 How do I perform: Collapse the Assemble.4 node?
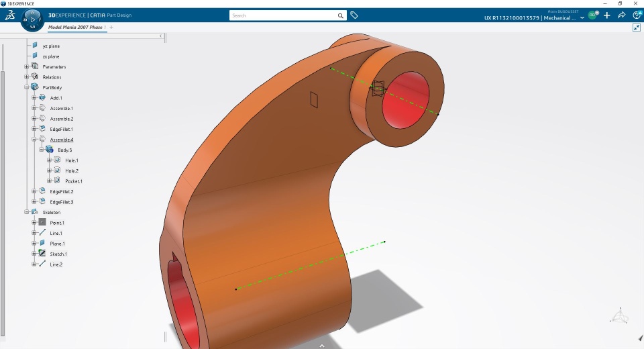coord(34,140)
